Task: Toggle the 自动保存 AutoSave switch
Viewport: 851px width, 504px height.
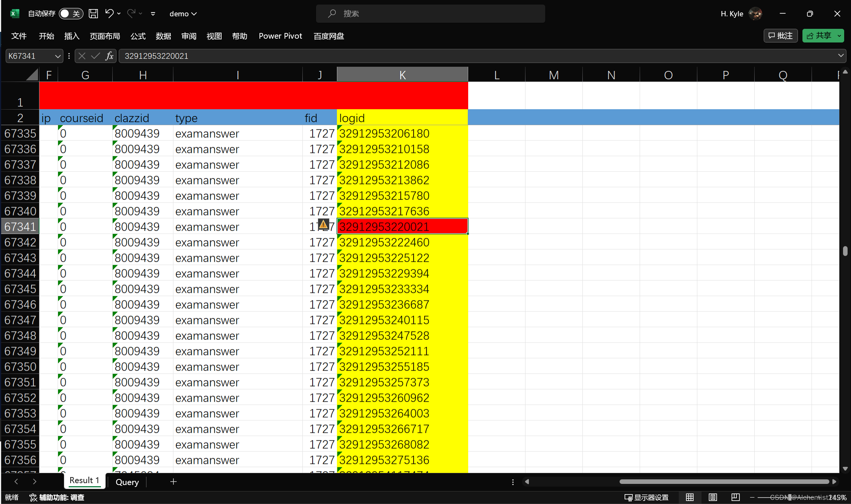Action: [71, 13]
